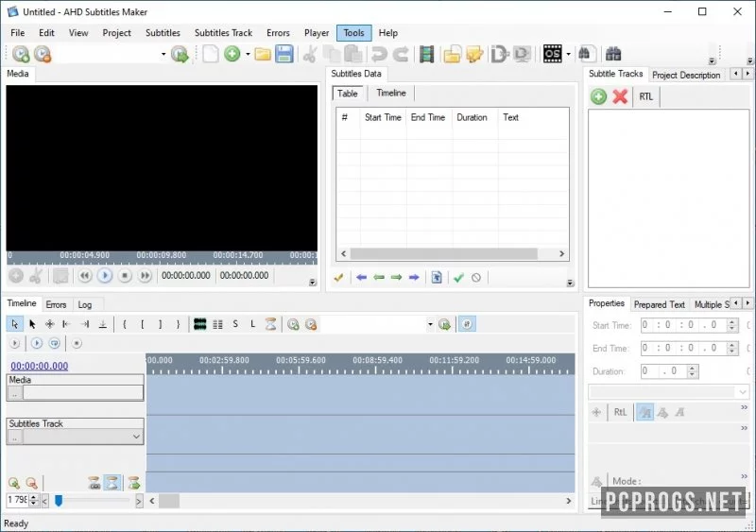Screen dimensions: 756x532
Task: Open the File menu
Action: point(17,33)
